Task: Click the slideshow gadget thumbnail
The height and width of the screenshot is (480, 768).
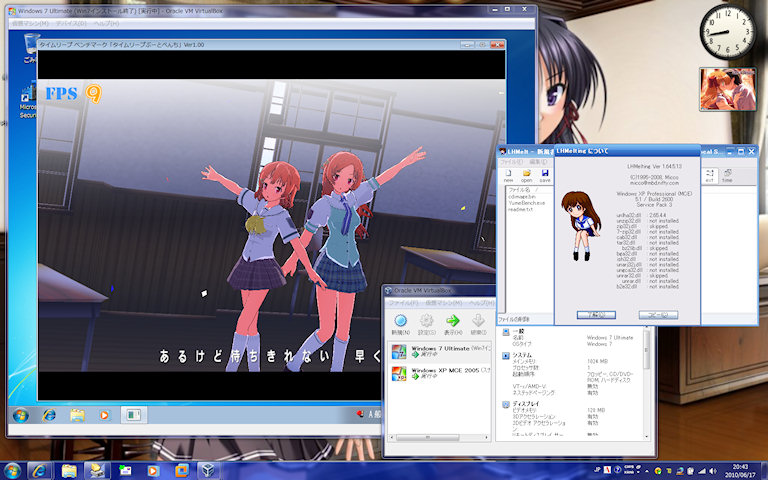Action: coord(727,89)
